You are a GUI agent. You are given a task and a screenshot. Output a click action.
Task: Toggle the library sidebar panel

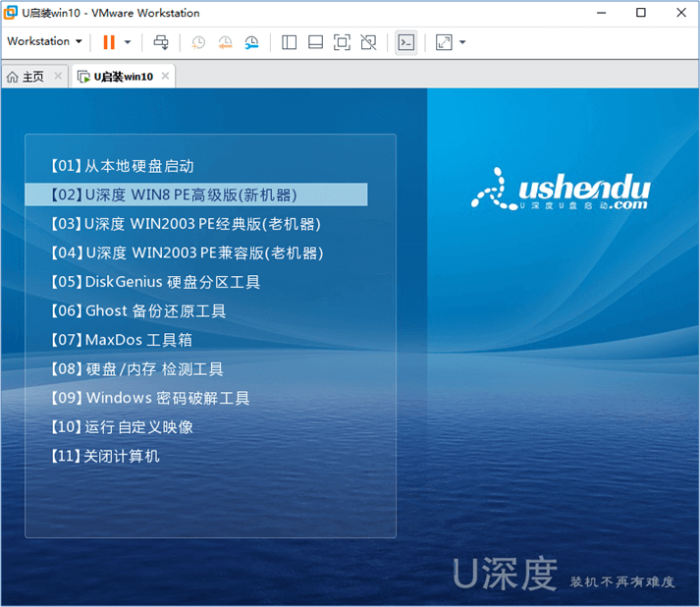pyautogui.click(x=289, y=42)
